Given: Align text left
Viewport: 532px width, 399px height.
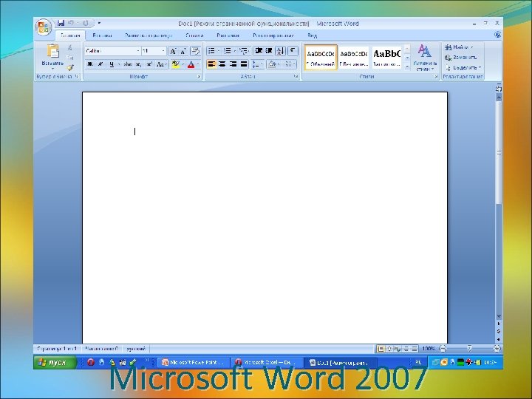Looking at the screenshot, I should point(212,64).
